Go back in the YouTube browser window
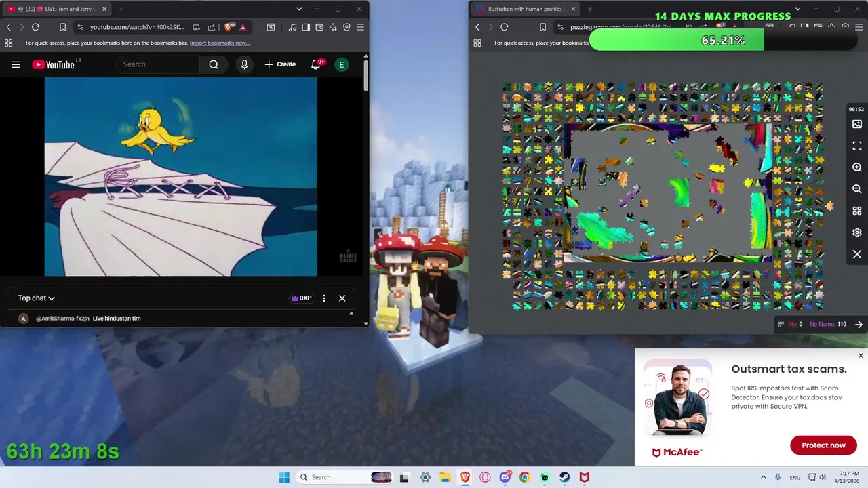Screen dimensions: 868x488 (x=9, y=27)
